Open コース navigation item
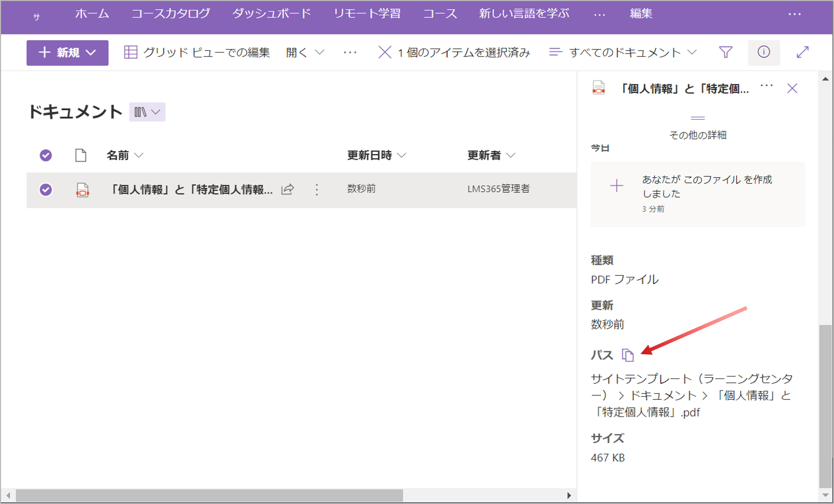Image resolution: width=834 pixels, height=504 pixels. coord(440,13)
